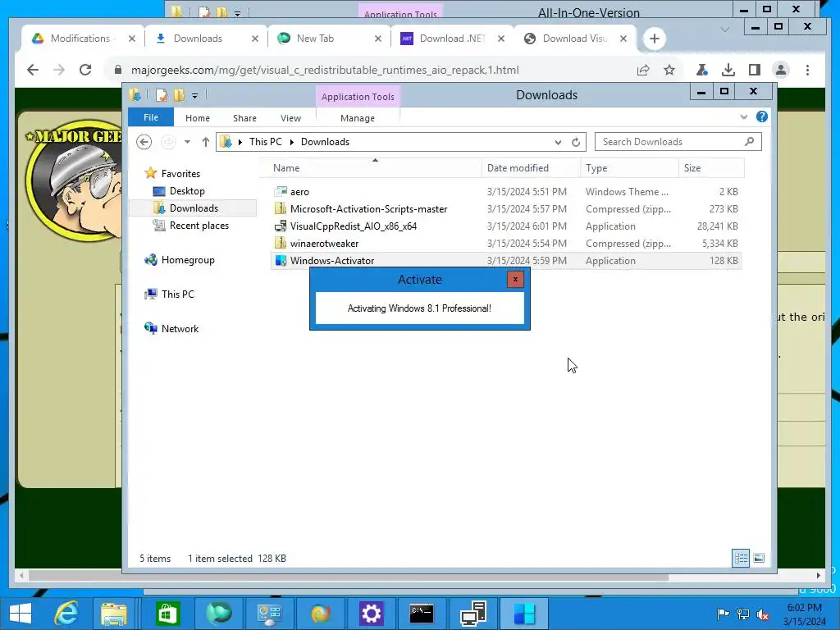840x630 pixels.
Task: Open browser tab search chevron
Action: (x=725, y=29)
